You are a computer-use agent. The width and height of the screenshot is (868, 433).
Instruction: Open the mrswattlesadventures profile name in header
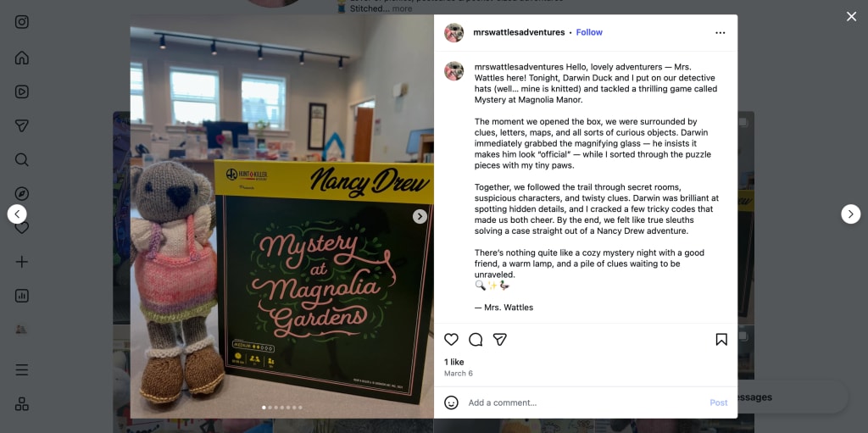click(519, 32)
